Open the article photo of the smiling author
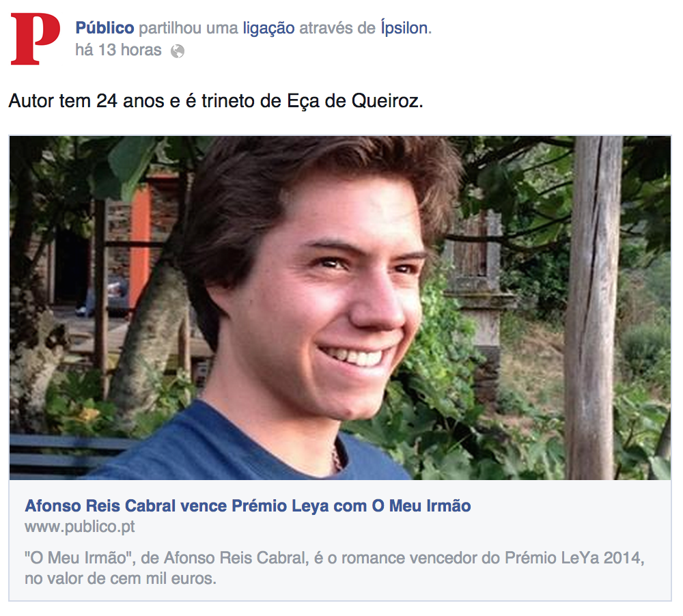Viewport: 683px width, 616px height. point(339,308)
